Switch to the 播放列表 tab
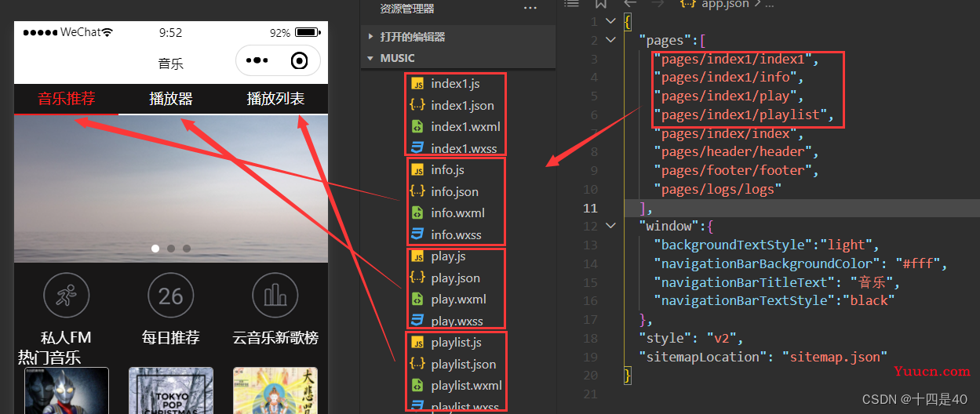The image size is (980, 414). 275,99
